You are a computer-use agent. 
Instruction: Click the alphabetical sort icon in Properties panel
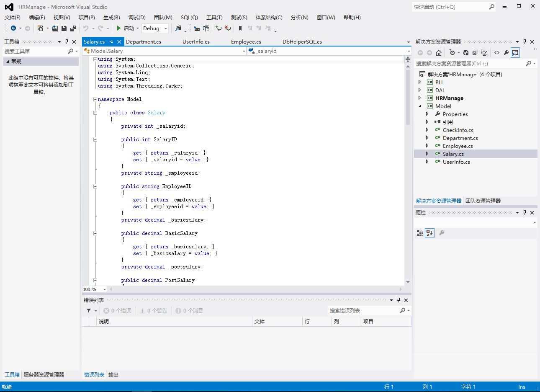pyautogui.click(x=429, y=233)
